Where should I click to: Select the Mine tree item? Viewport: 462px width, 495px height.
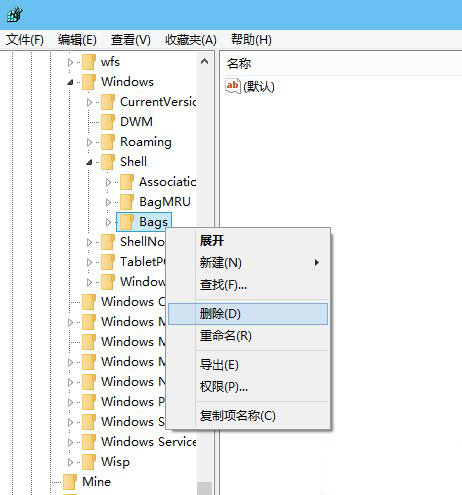click(96, 482)
